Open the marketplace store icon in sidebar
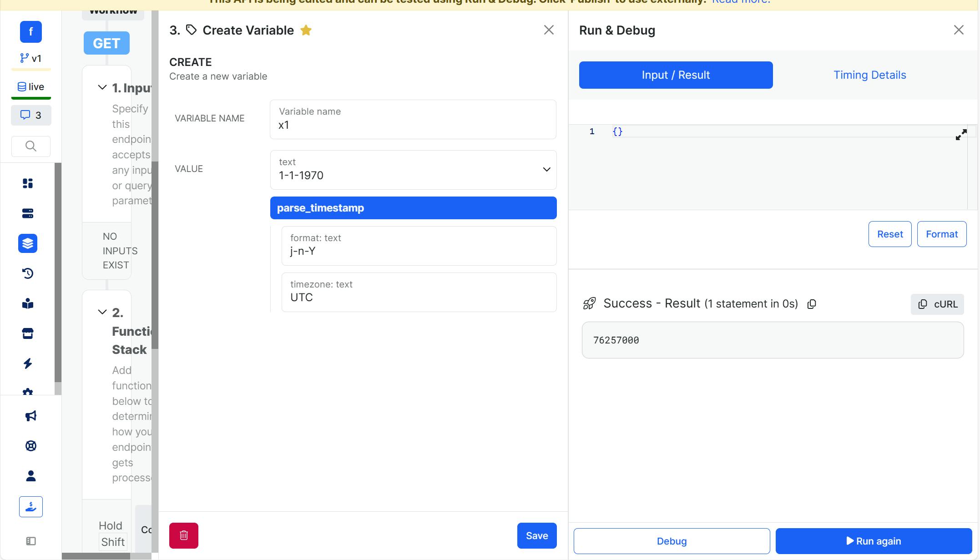This screenshot has height=560, width=980. point(28,333)
